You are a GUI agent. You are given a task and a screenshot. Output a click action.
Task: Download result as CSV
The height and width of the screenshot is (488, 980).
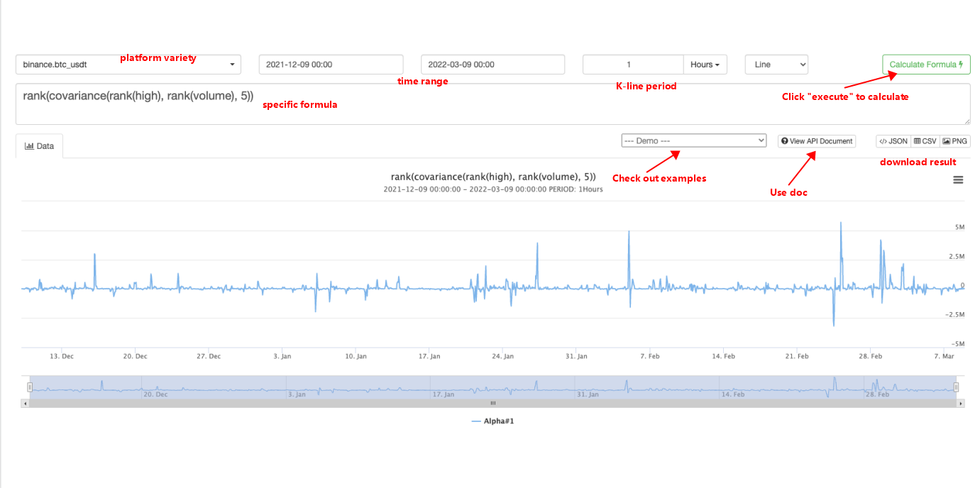point(925,141)
